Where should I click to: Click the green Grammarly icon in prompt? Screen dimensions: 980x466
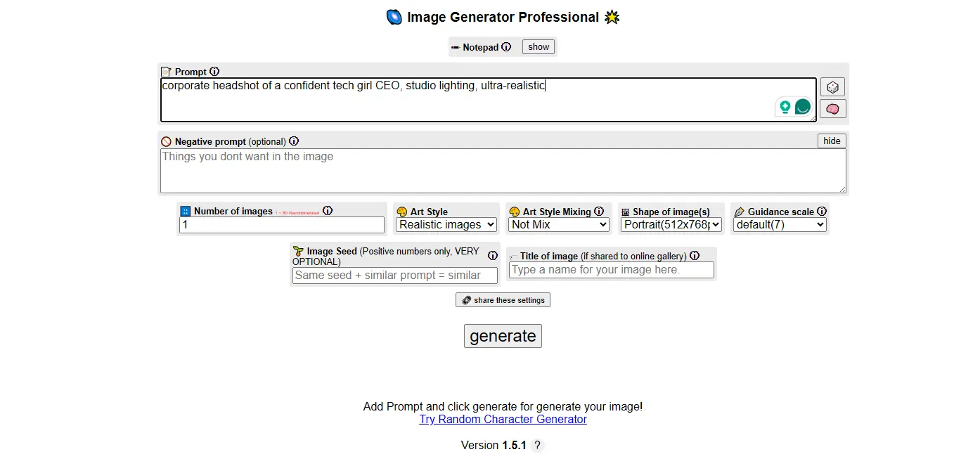(802, 107)
